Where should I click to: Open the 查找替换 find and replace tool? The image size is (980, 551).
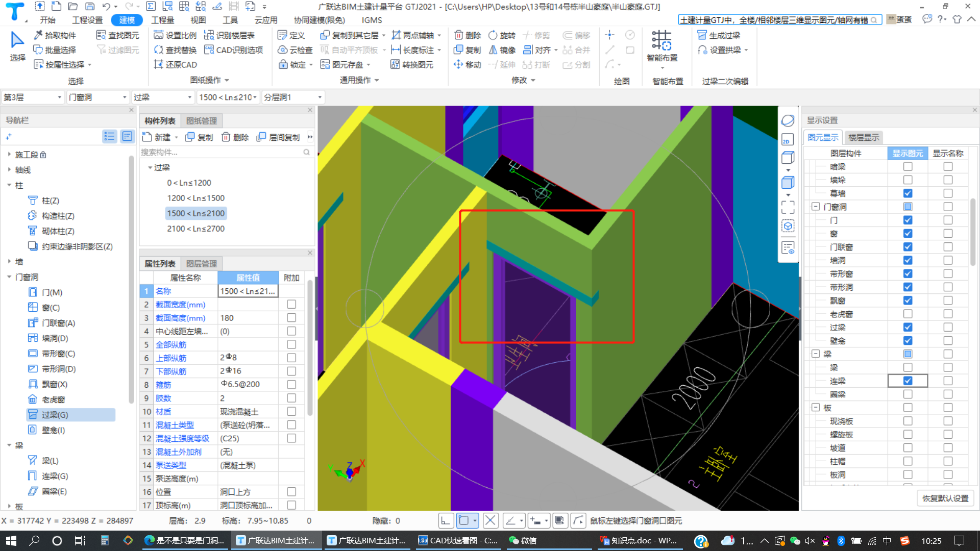(175, 50)
